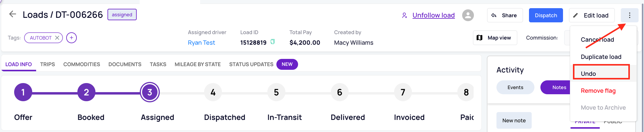Switch to the TRIPS tab

48,64
